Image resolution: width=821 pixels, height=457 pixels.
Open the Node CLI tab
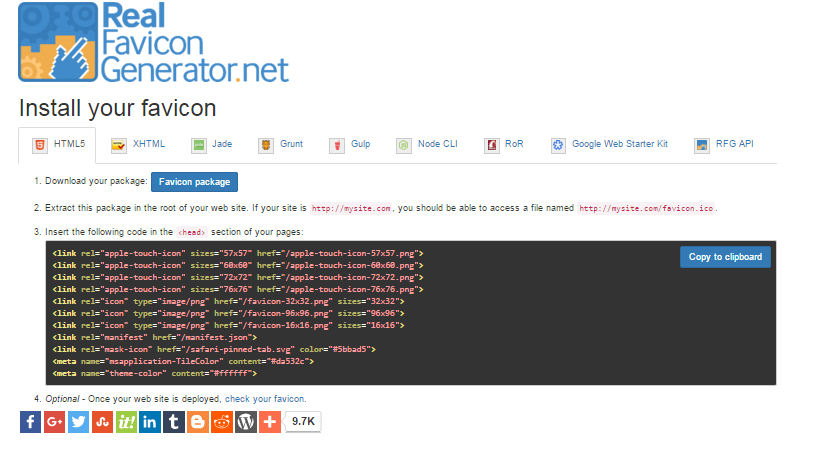pyautogui.click(x=427, y=144)
